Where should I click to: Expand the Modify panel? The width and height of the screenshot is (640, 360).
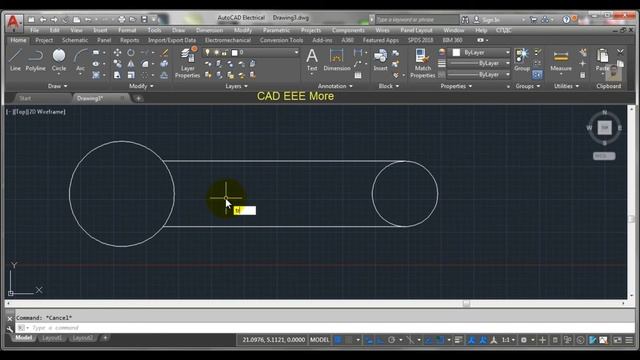click(x=141, y=86)
